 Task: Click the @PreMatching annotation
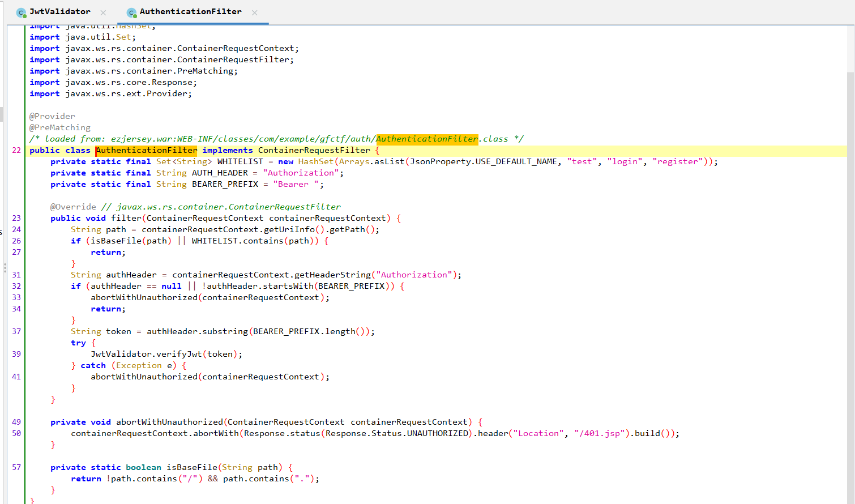[x=60, y=127]
